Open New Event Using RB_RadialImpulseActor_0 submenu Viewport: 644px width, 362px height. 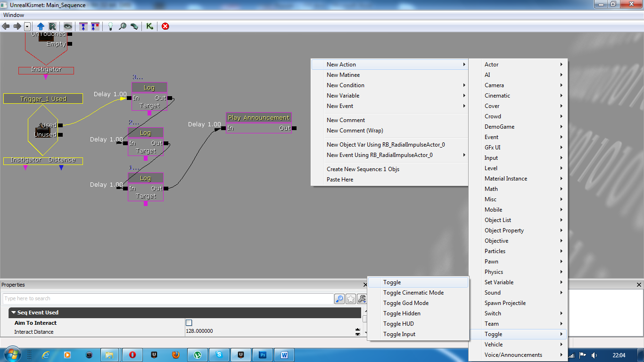[x=389, y=155]
